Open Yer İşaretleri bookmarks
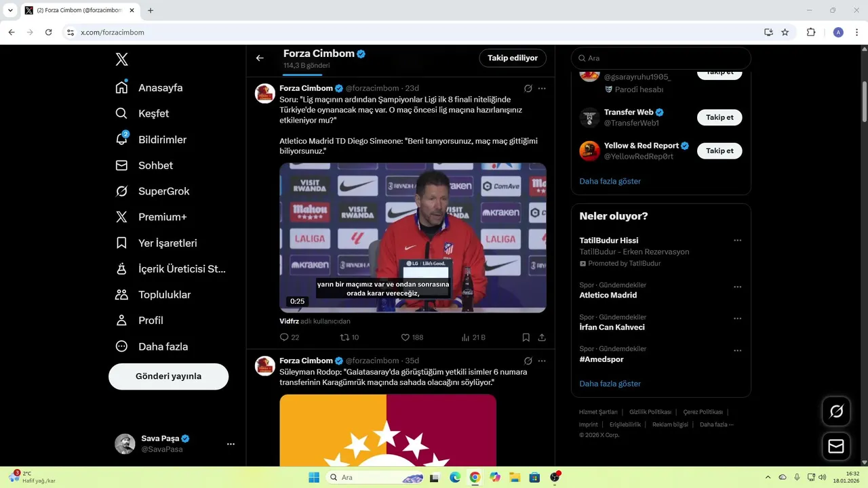Screen dimensions: 868x488 point(157,243)
